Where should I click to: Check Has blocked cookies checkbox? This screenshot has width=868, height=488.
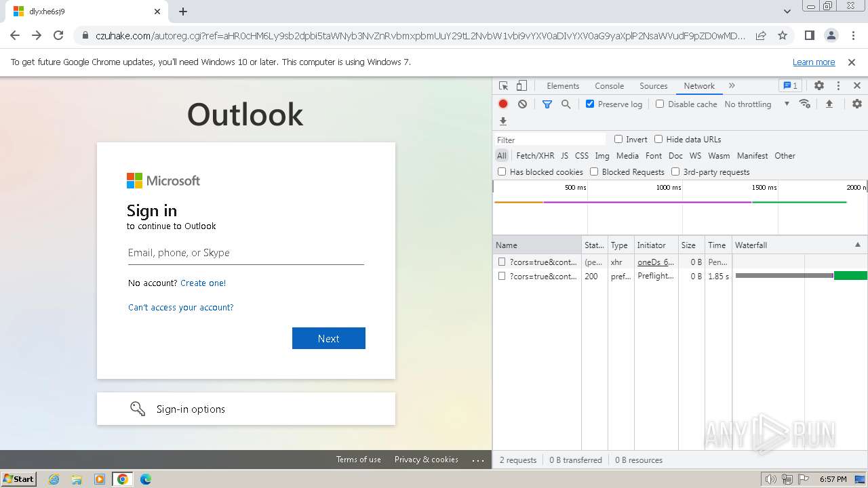(502, 171)
